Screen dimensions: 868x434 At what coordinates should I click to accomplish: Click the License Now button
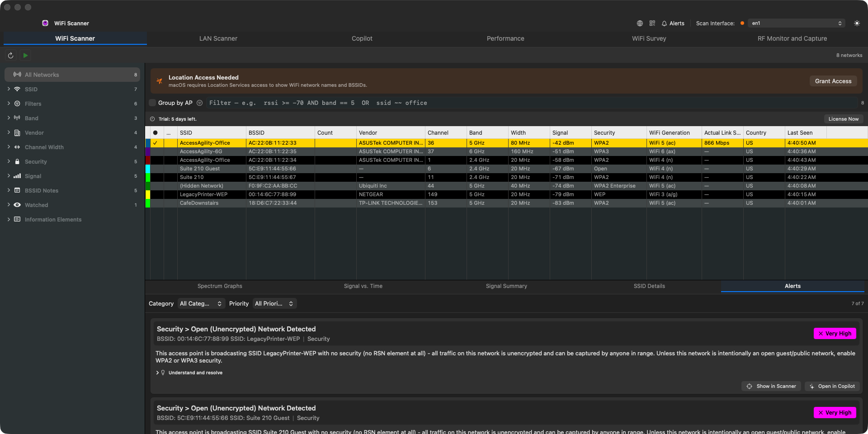(x=844, y=119)
